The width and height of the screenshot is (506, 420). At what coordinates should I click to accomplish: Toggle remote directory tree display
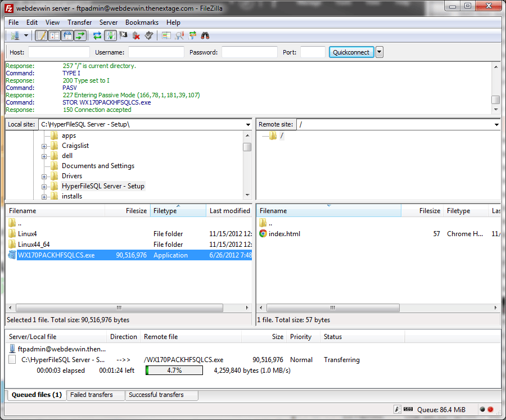tap(67, 35)
